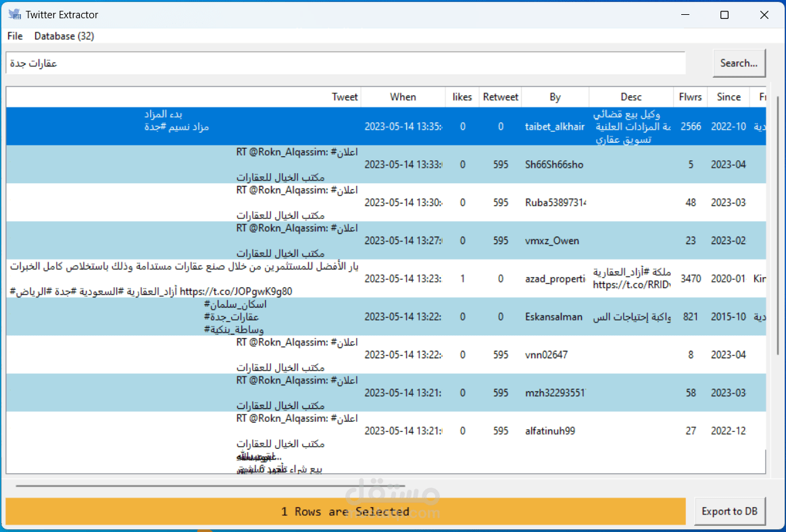Open the File menu
The height and width of the screenshot is (532, 786).
pyautogui.click(x=15, y=36)
